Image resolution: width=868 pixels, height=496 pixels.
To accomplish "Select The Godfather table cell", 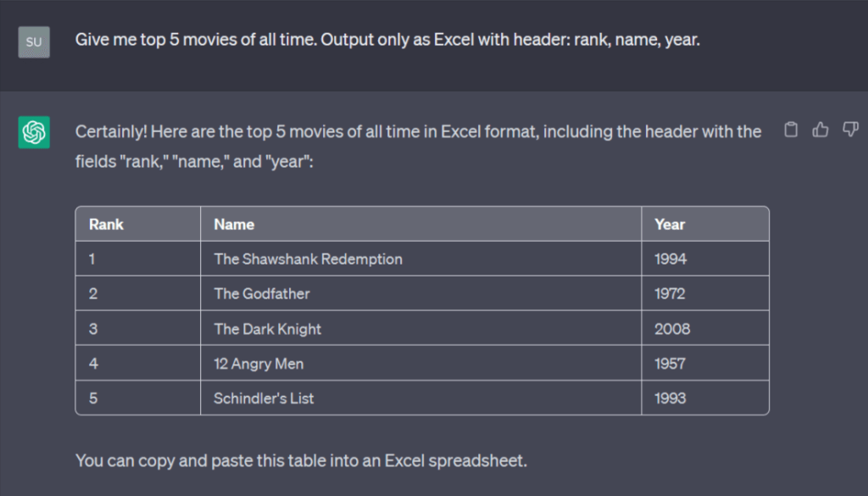I will point(262,294).
